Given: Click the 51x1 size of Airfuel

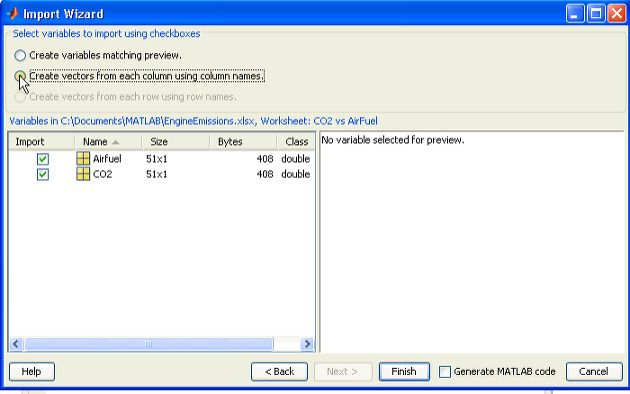Looking at the screenshot, I should coord(157,159).
